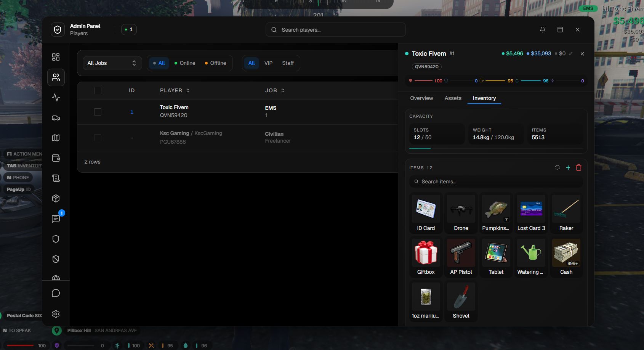
Task: Tick the checkbox for Toxic Fivem row
Action: [x=98, y=112]
